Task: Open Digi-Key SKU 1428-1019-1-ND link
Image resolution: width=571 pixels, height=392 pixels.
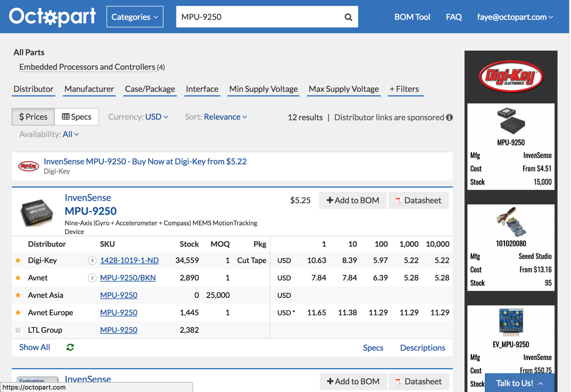Action: (129, 260)
